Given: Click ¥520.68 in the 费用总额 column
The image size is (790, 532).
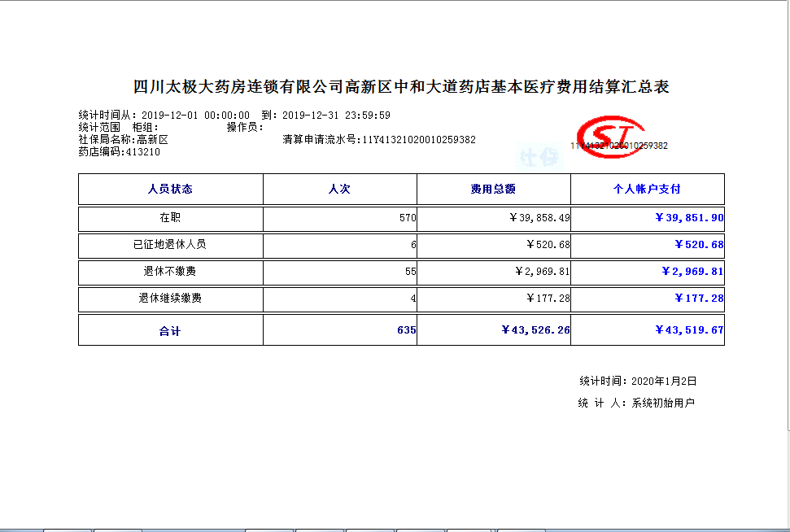Looking at the screenshot, I should pyautogui.click(x=548, y=244).
